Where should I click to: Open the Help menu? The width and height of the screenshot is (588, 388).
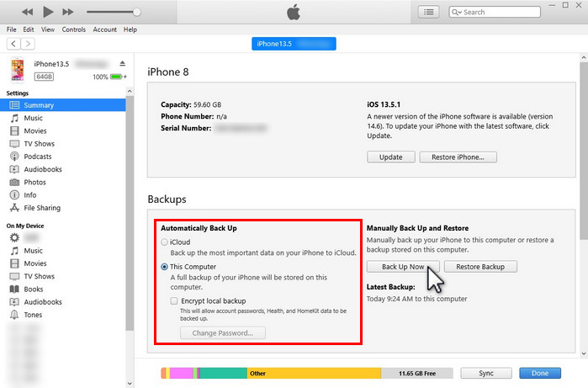click(x=130, y=29)
